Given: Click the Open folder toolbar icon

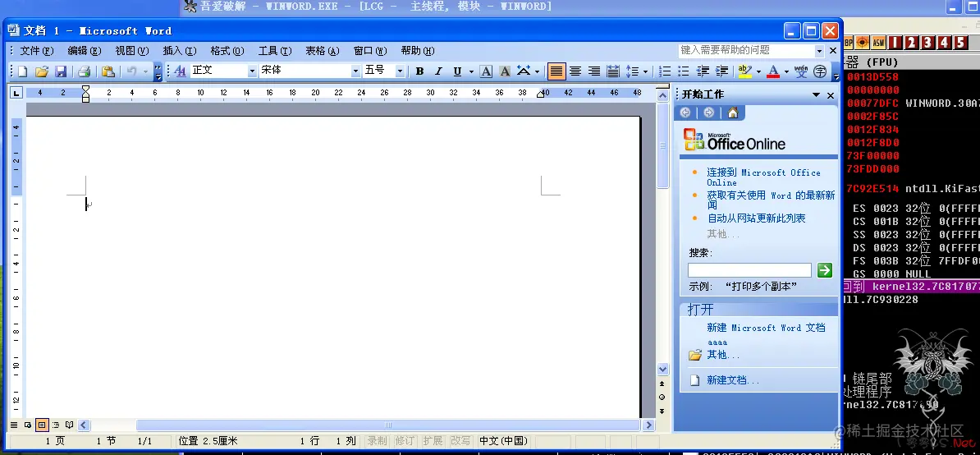Looking at the screenshot, I should [41, 72].
